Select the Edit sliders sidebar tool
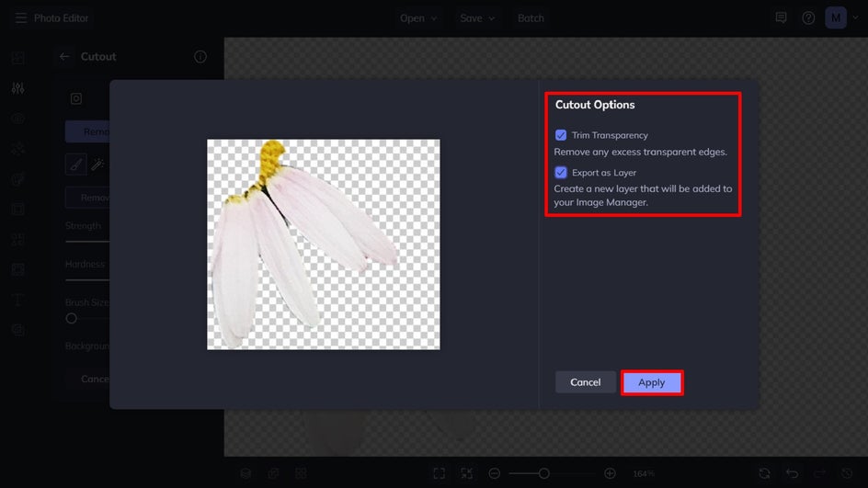The height and width of the screenshot is (488, 868). pos(17,88)
